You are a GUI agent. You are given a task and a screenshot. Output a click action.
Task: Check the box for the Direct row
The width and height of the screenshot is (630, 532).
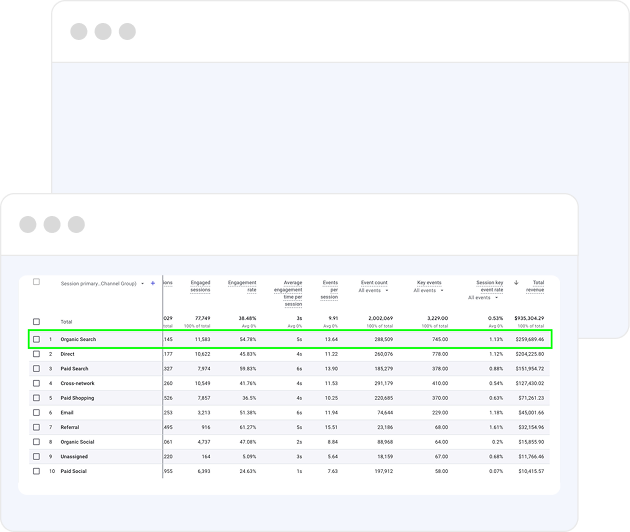point(36,354)
